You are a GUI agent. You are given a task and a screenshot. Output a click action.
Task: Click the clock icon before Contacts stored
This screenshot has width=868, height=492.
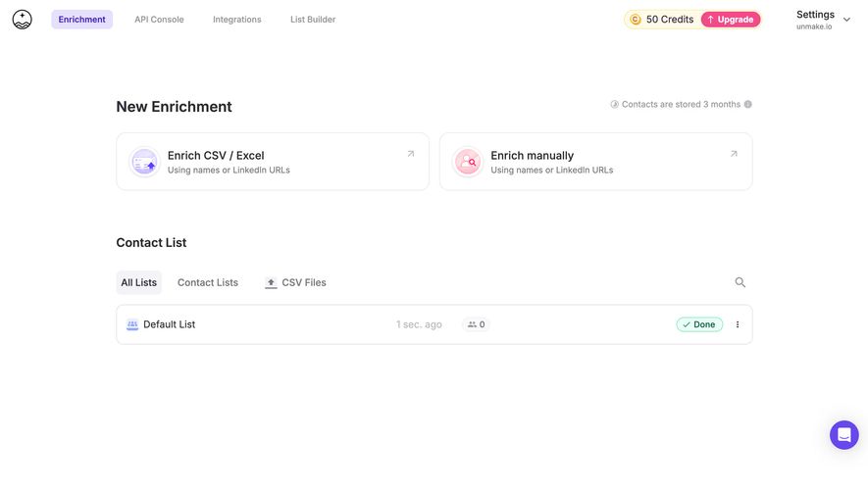(x=614, y=104)
